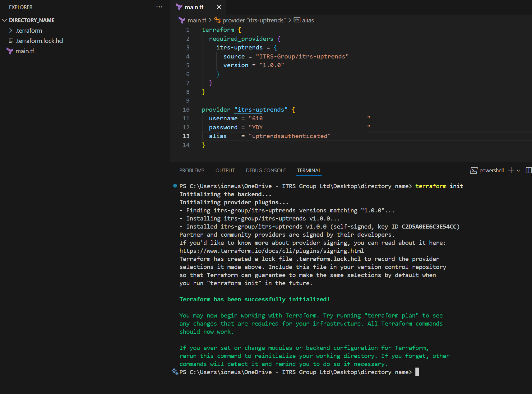This screenshot has height=394, width=532.
Task: Click the sparkle icon at terminal prompt
Action: [175, 371]
